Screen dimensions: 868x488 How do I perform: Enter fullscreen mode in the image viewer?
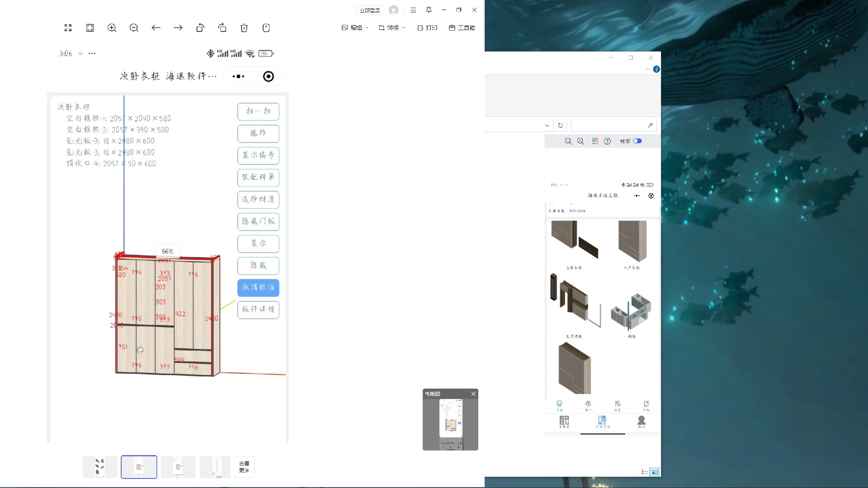point(68,28)
